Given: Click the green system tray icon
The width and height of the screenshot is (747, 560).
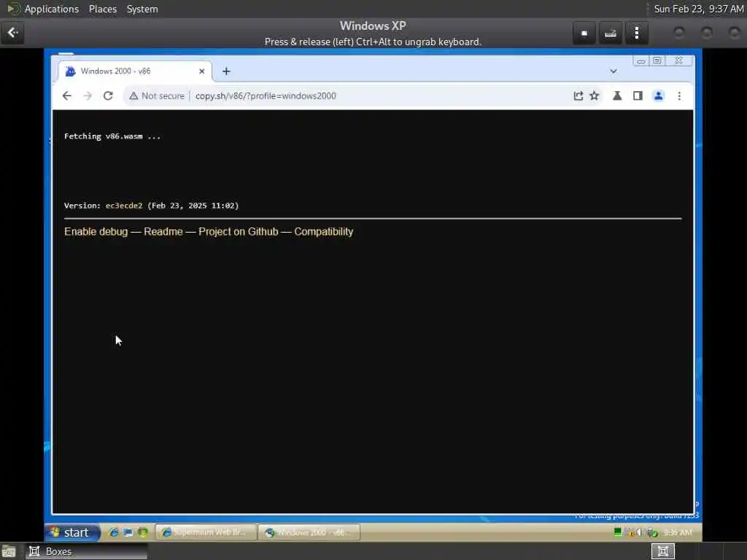Looking at the screenshot, I should [617, 532].
